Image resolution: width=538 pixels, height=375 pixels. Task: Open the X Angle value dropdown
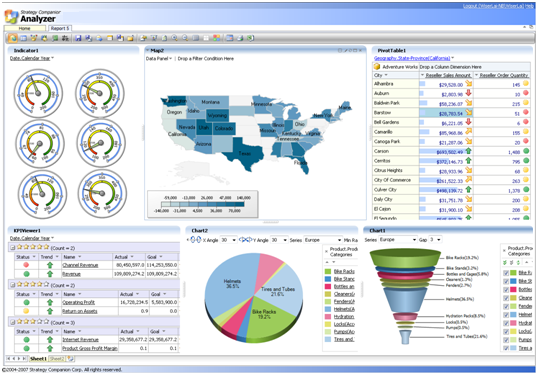[x=234, y=240]
